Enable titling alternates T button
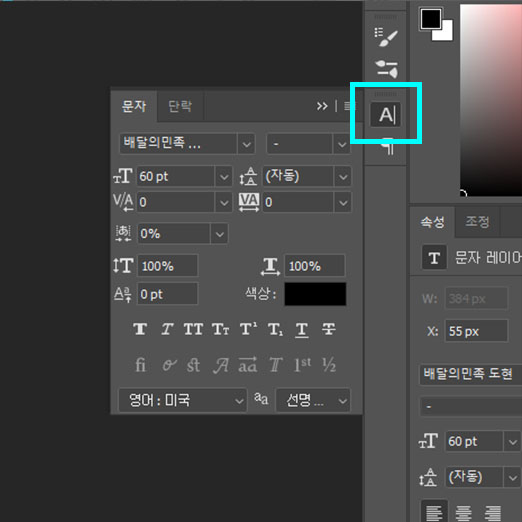This screenshot has height=522, width=522. pyautogui.click(x=276, y=365)
